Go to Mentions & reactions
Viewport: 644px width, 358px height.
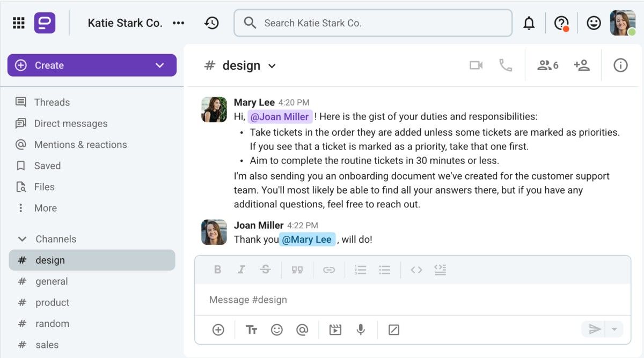(80, 145)
